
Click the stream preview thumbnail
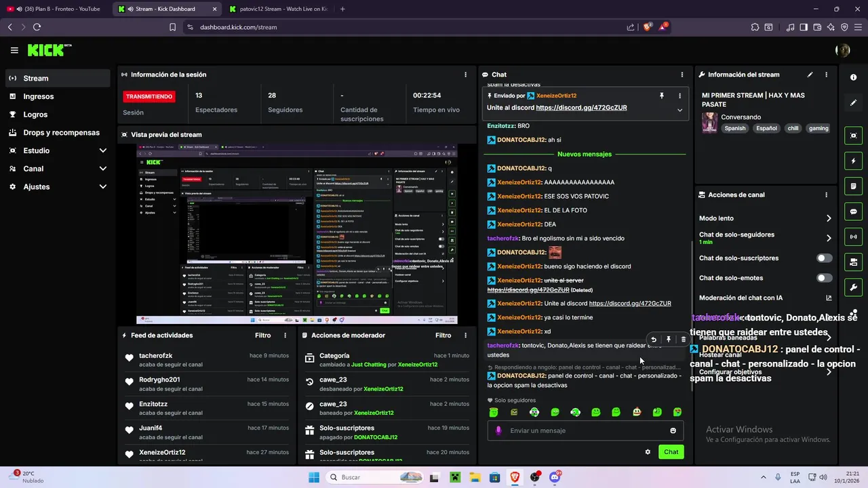click(297, 234)
